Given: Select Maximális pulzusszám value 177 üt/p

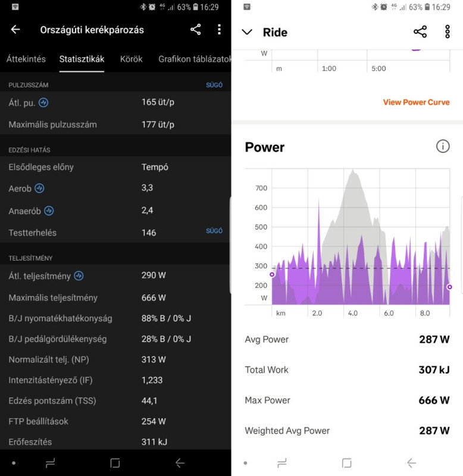Looking at the screenshot, I should [x=158, y=124].
